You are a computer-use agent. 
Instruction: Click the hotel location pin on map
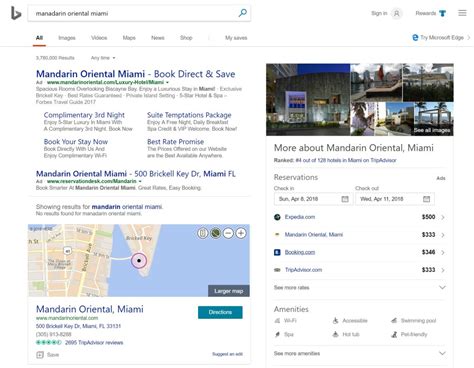[x=139, y=260]
